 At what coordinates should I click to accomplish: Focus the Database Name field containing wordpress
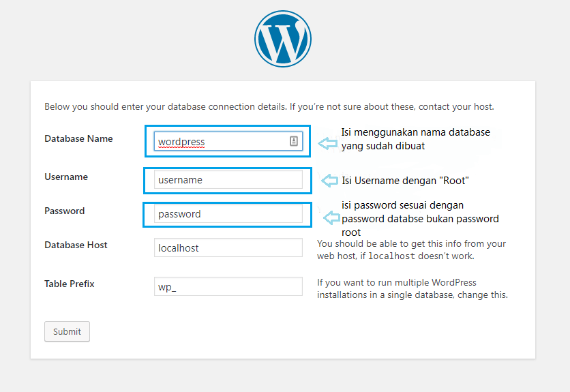(228, 141)
